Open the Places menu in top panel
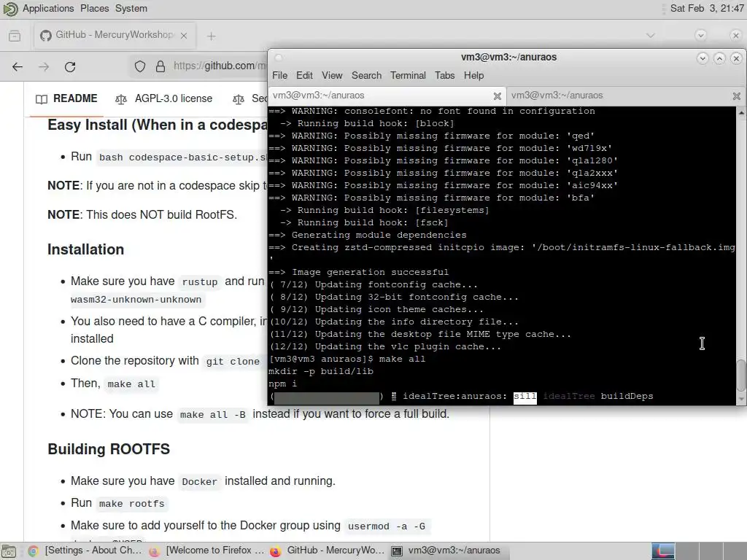This screenshot has height=560, width=747. point(94,9)
